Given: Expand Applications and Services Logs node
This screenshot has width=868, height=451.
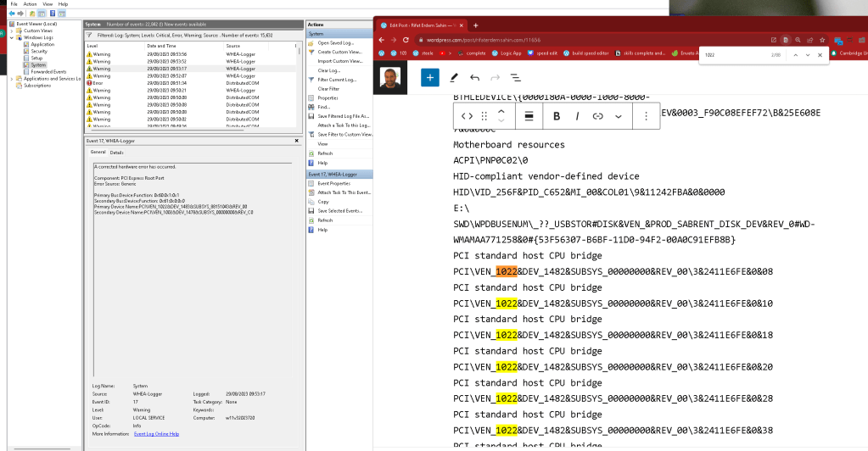Looking at the screenshot, I should (12, 79).
